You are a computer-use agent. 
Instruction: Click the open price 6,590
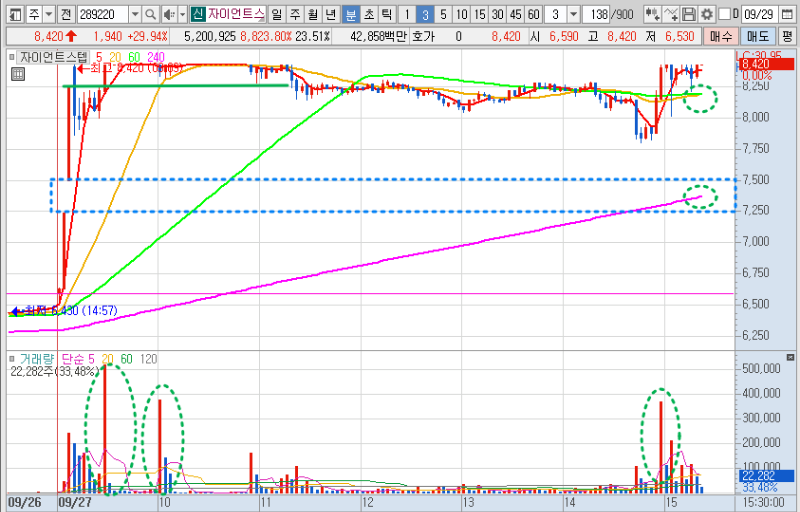coord(564,37)
